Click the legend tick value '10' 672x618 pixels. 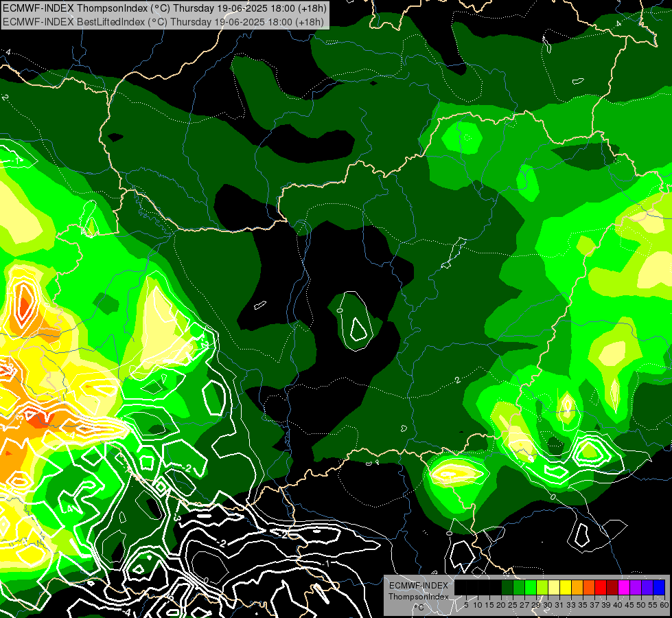coord(478,605)
